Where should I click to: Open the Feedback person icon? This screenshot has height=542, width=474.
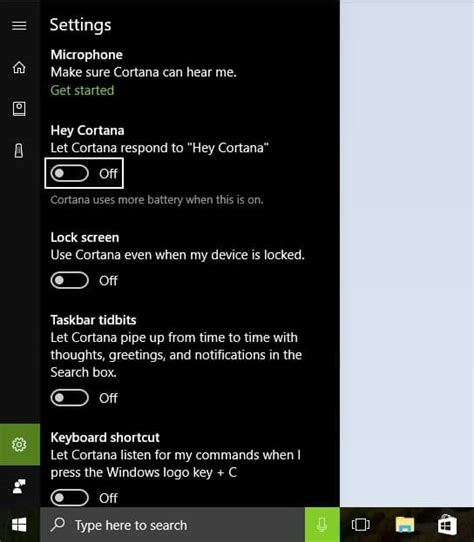tap(19, 486)
